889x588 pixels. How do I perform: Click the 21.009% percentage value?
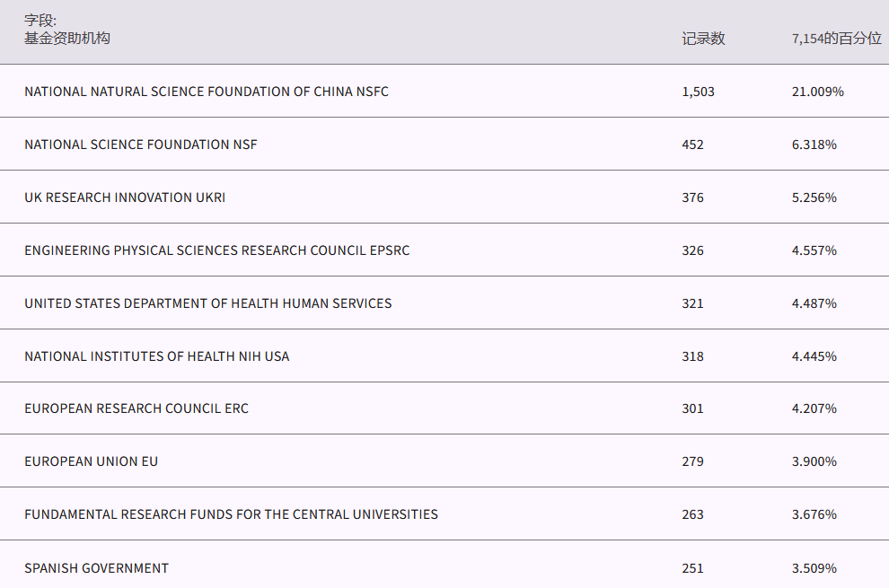(817, 92)
